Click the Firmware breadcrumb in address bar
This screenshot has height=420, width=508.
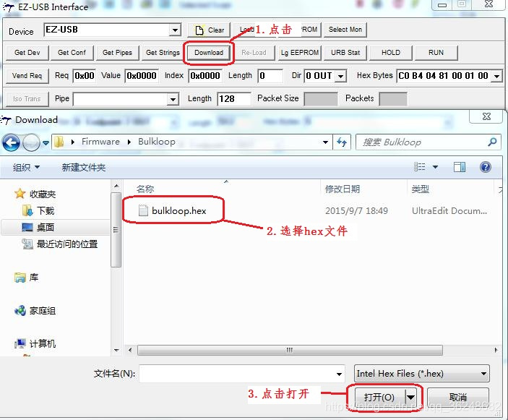(x=100, y=142)
